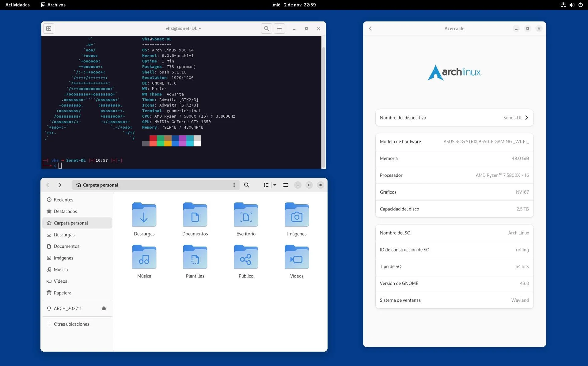Open the Público folder
Viewport: 588px width, 366px height.
point(246,262)
